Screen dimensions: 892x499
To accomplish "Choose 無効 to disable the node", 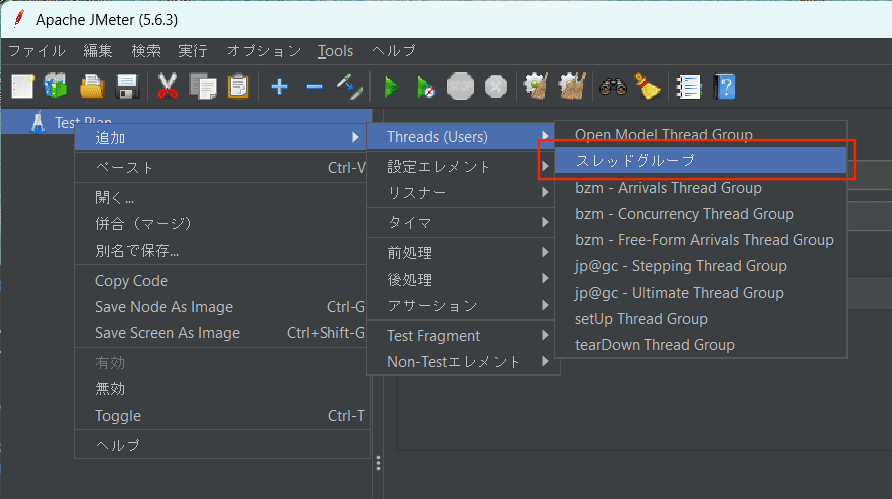I will pos(221,389).
